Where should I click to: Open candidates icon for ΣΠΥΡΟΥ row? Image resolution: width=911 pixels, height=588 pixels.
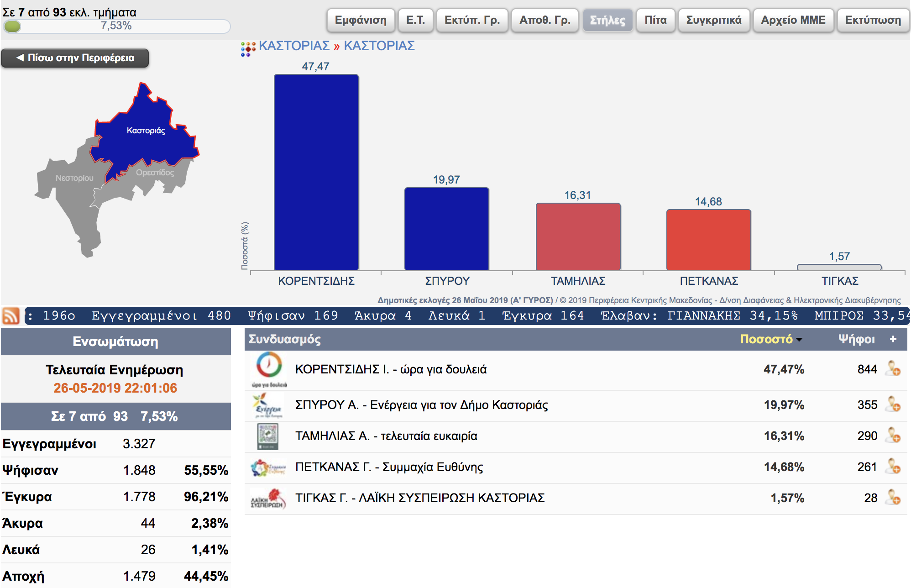tap(892, 404)
